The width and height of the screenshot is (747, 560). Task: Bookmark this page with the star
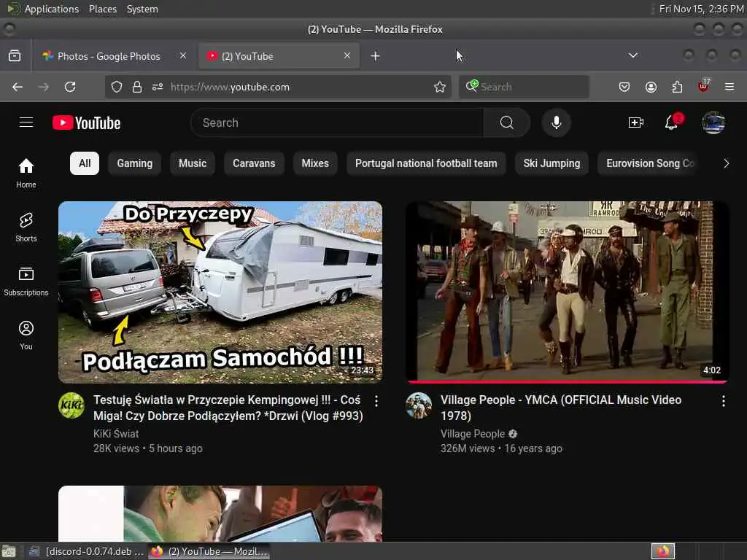click(x=440, y=87)
